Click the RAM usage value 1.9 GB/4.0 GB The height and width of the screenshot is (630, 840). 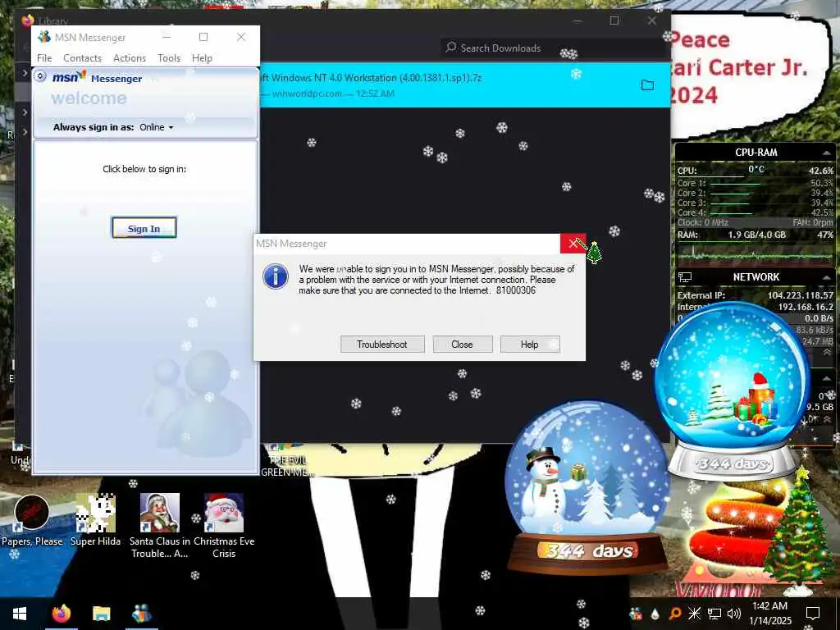(x=756, y=235)
